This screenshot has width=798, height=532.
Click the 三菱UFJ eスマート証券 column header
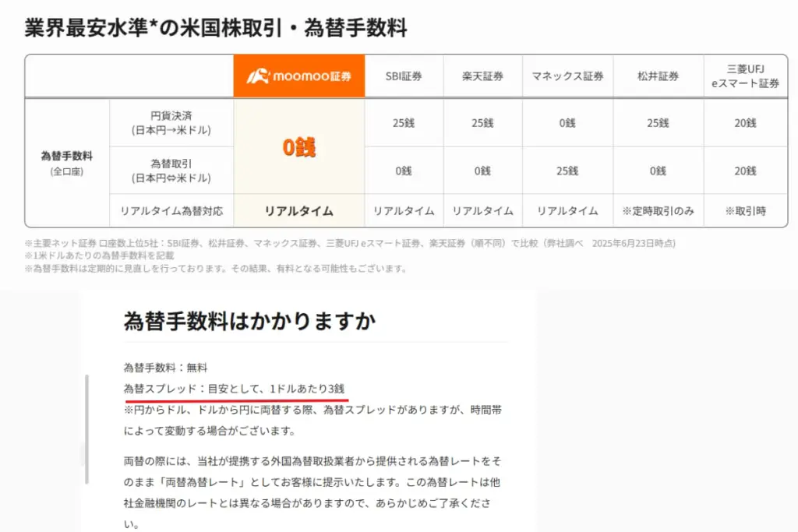[x=745, y=76]
